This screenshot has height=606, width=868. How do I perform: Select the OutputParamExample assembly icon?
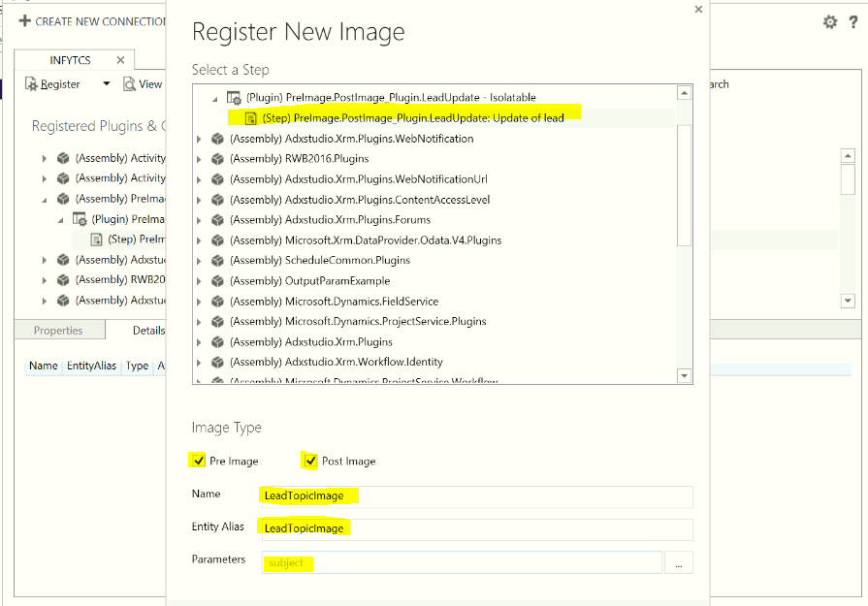(x=218, y=280)
